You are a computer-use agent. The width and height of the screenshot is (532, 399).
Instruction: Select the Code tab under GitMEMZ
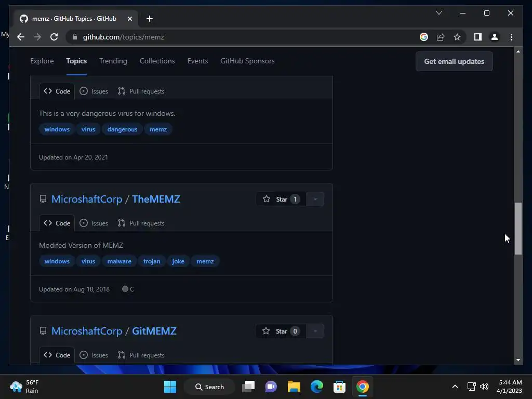point(57,355)
